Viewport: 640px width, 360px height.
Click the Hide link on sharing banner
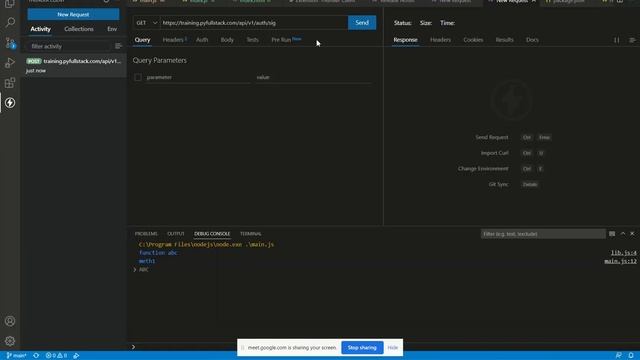pos(393,348)
